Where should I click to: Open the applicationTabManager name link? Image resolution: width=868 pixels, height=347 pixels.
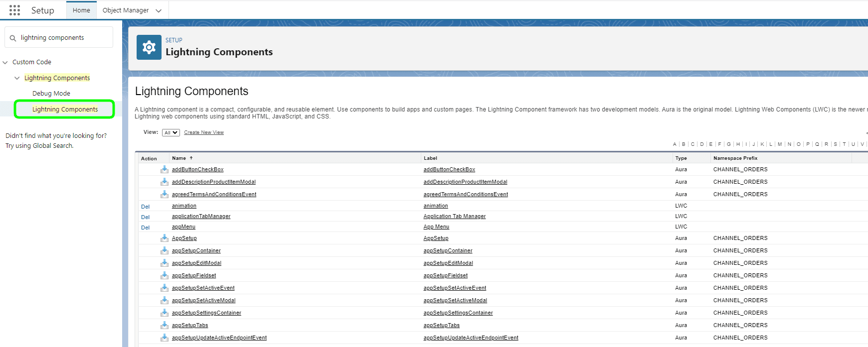click(x=201, y=216)
